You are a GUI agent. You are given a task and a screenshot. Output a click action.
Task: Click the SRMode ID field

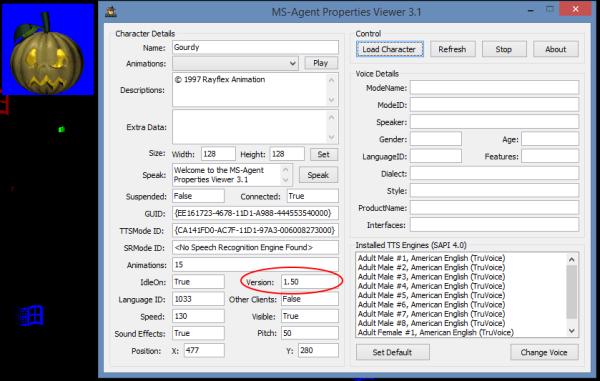(255, 248)
